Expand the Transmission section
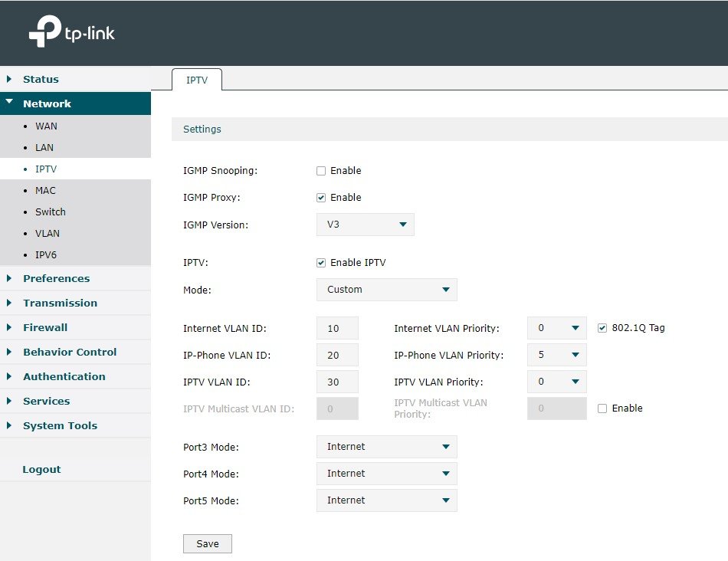728x561 pixels. 75,303
